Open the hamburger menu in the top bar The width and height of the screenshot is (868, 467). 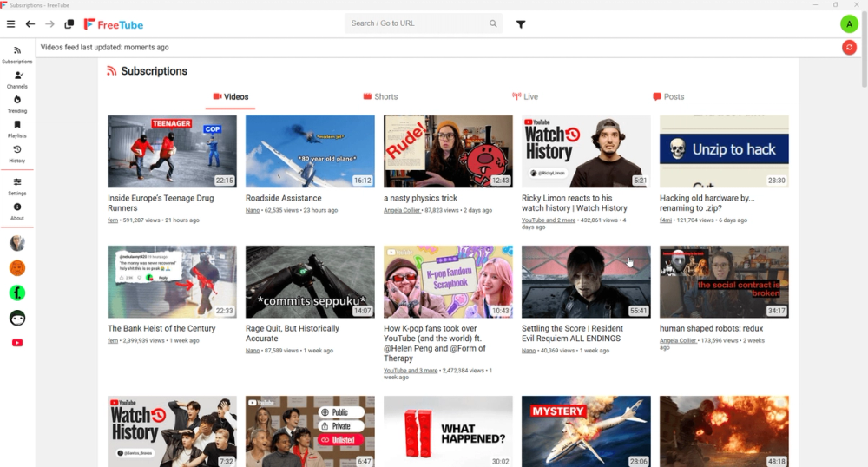[x=10, y=24]
